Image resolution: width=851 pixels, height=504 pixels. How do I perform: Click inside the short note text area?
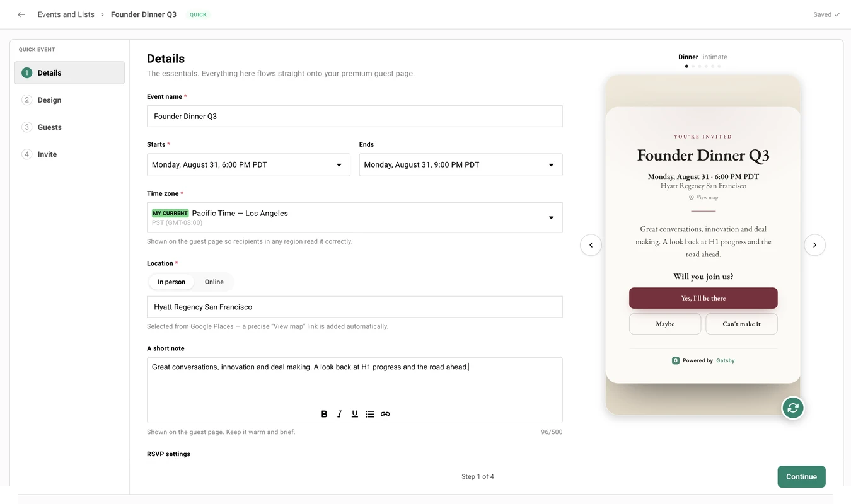click(354, 390)
